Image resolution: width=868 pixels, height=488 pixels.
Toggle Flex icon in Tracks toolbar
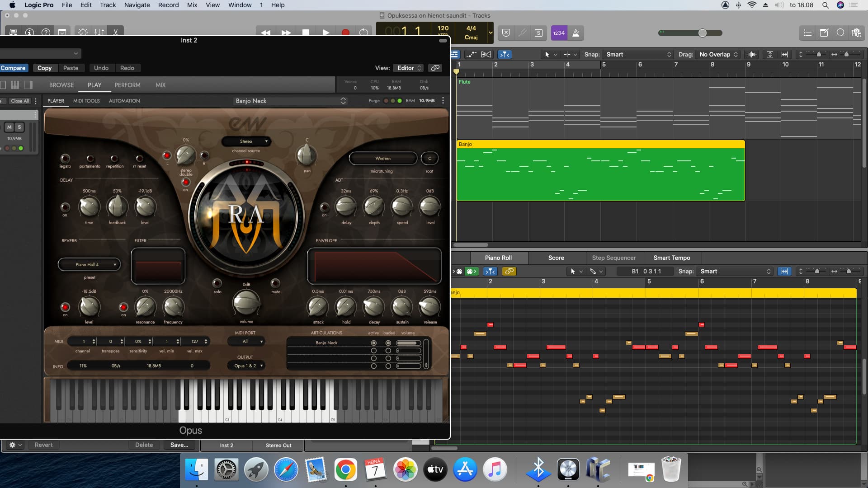[486, 54]
